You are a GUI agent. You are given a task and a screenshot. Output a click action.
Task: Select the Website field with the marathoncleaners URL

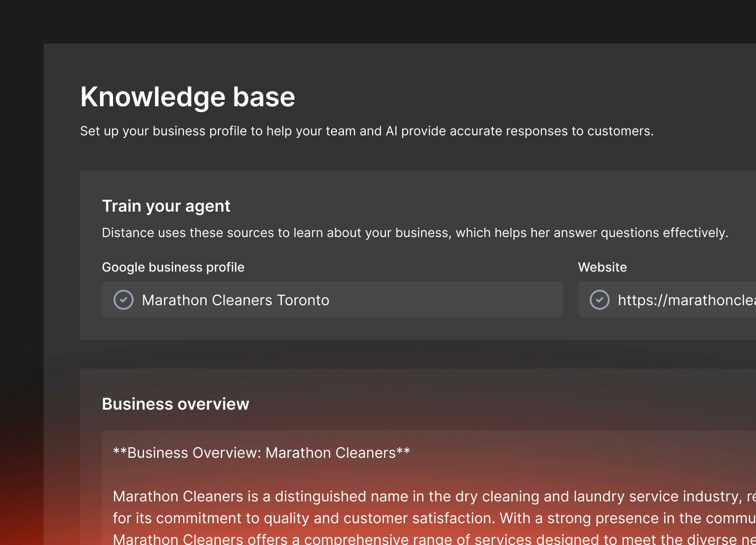pyautogui.click(x=667, y=300)
